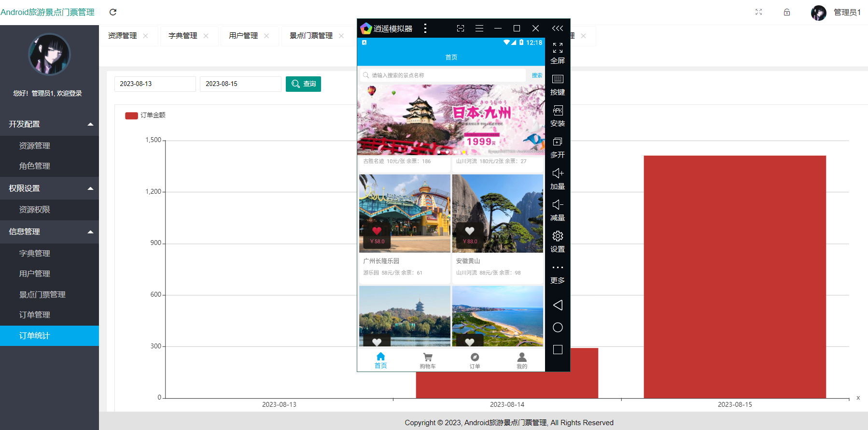868x430 pixels.
Task: Click the 安装 APK install tool
Action: coord(558,116)
